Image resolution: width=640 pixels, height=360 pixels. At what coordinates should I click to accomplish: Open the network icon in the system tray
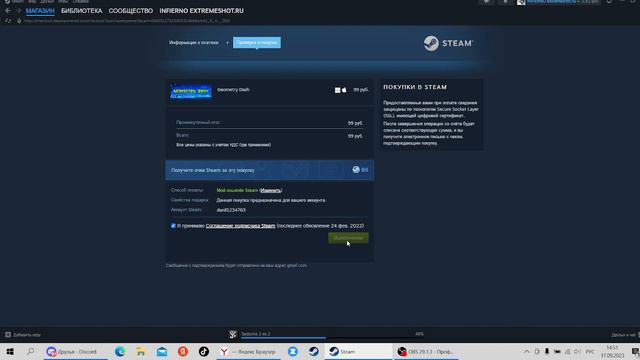(567, 351)
